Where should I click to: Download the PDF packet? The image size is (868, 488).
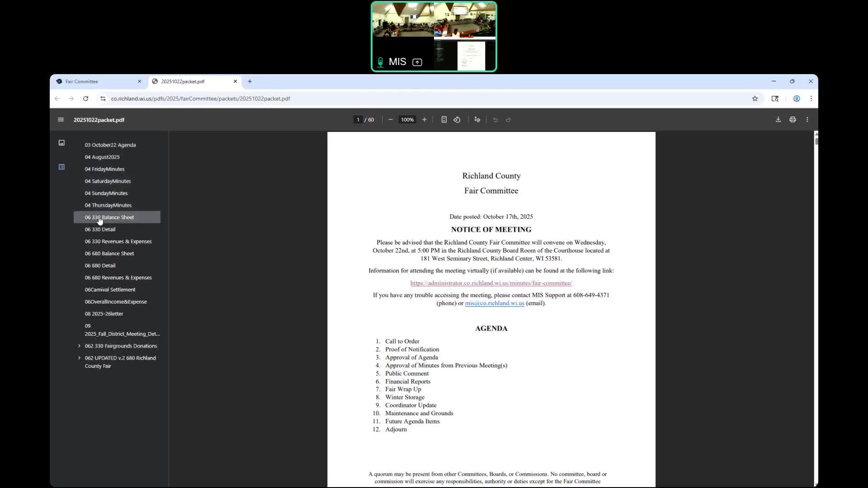(x=778, y=120)
